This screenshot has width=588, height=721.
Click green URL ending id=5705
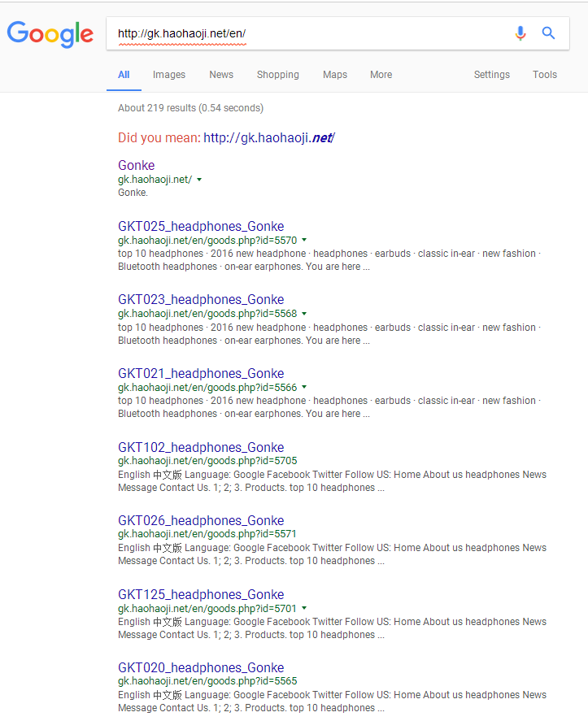click(x=207, y=461)
